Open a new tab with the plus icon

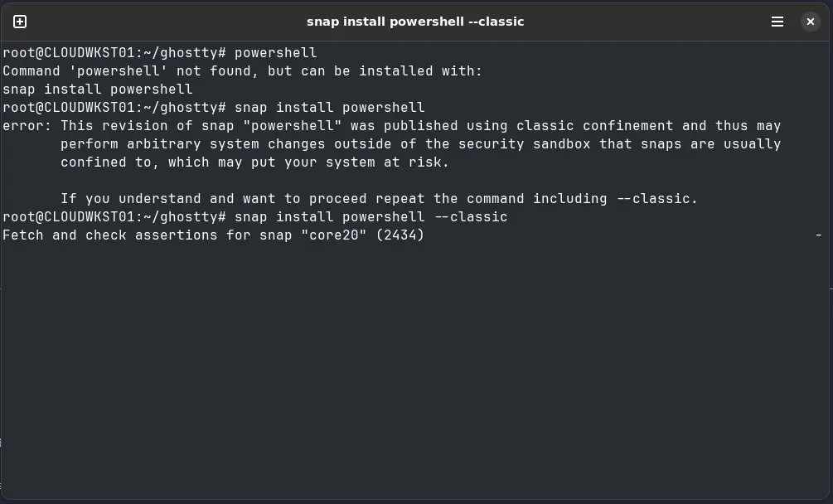pyautogui.click(x=20, y=22)
